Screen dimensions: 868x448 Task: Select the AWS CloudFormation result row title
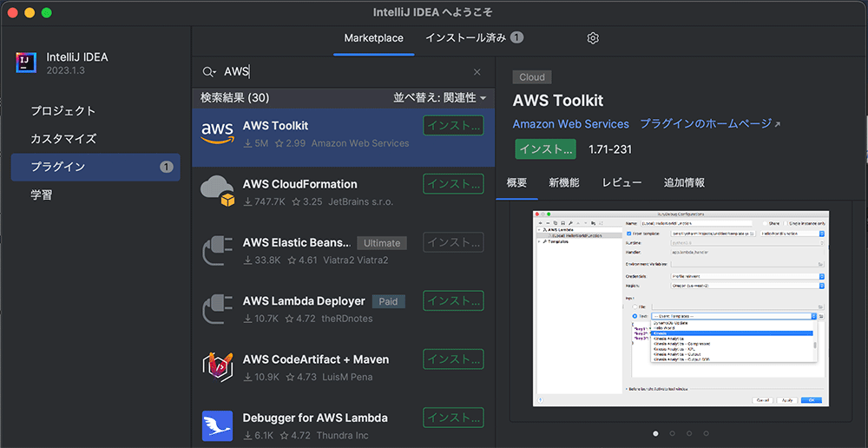[299, 184]
